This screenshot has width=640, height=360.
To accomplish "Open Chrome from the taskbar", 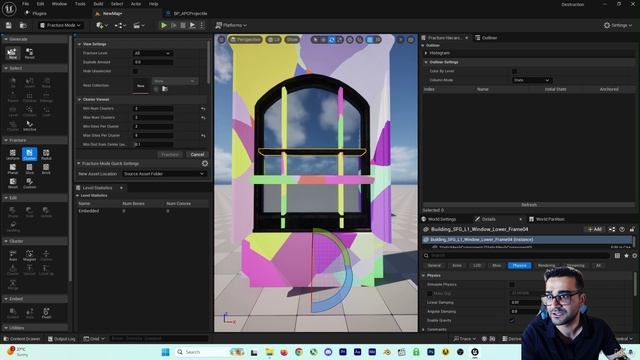I will [x=299, y=352].
